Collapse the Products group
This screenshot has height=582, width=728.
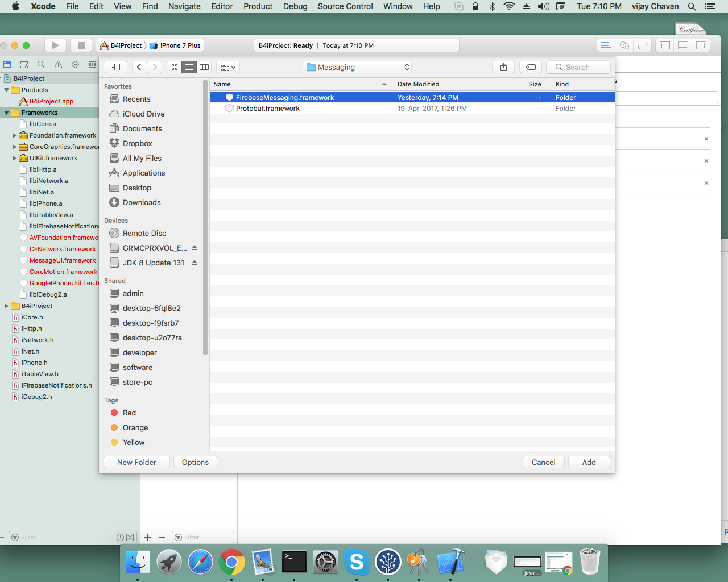click(6, 90)
